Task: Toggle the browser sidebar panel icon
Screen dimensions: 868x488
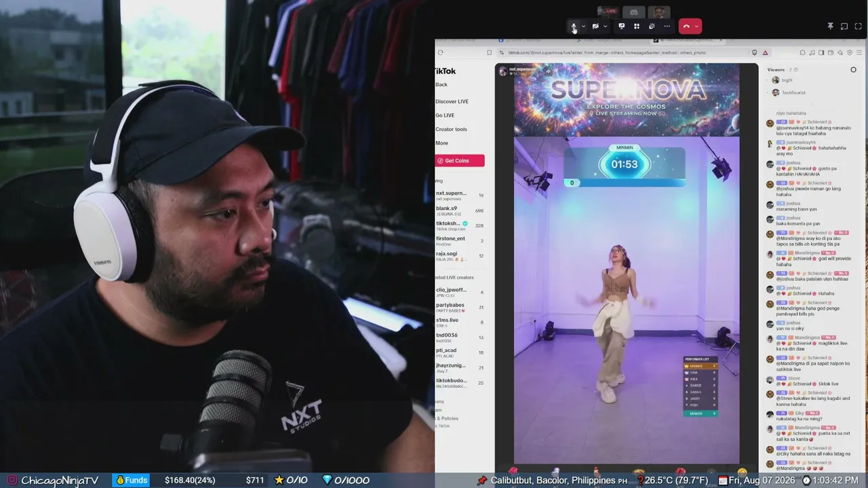Action: pyautogui.click(x=821, y=52)
